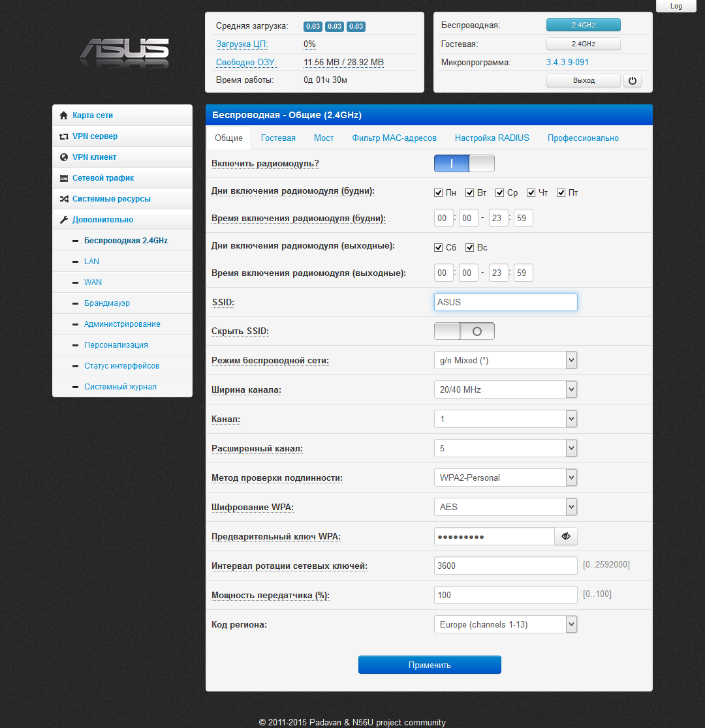The width and height of the screenshot is (705, 728).
Task: Click weekend end minutes field
Action: [524, 273]
